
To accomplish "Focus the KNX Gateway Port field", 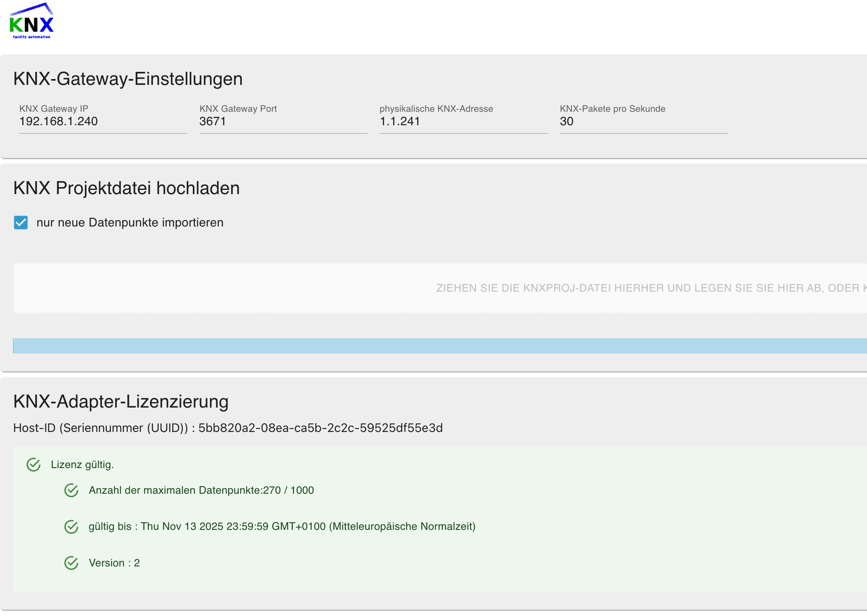I will 283,122.
